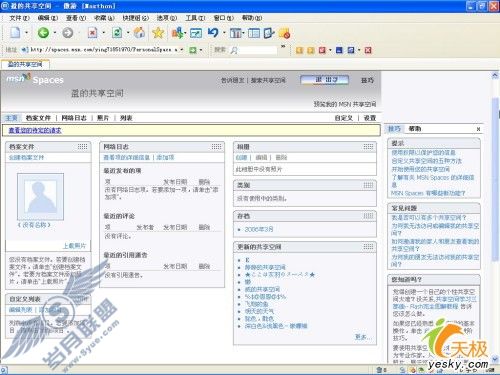This screenshot has width=500, height=375.
Task: Switch to the 帮助 tab in side panel
Action: 415,129
